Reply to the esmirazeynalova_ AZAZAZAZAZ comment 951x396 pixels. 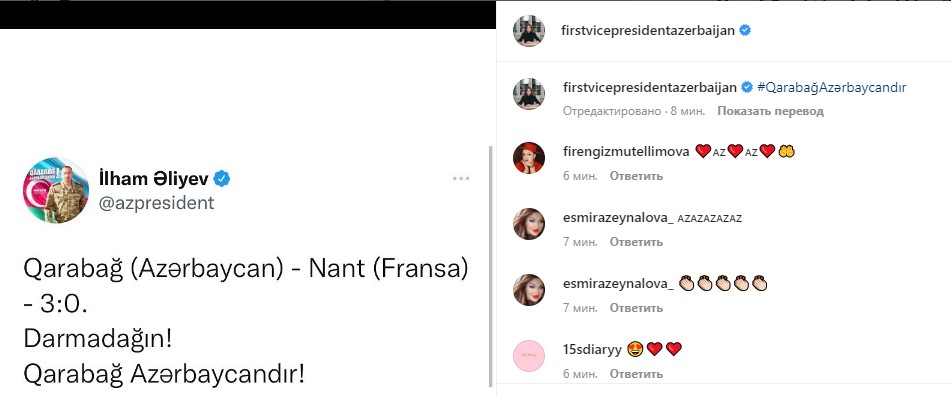pyautogui.click(x=636, y=242)
